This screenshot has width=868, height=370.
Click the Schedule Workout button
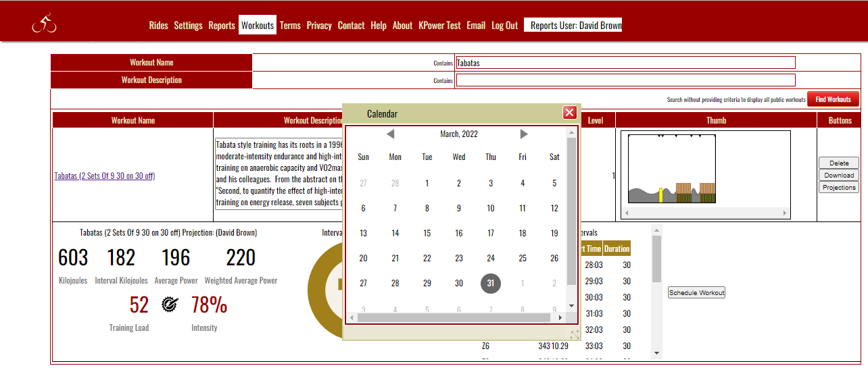(696, 292)
